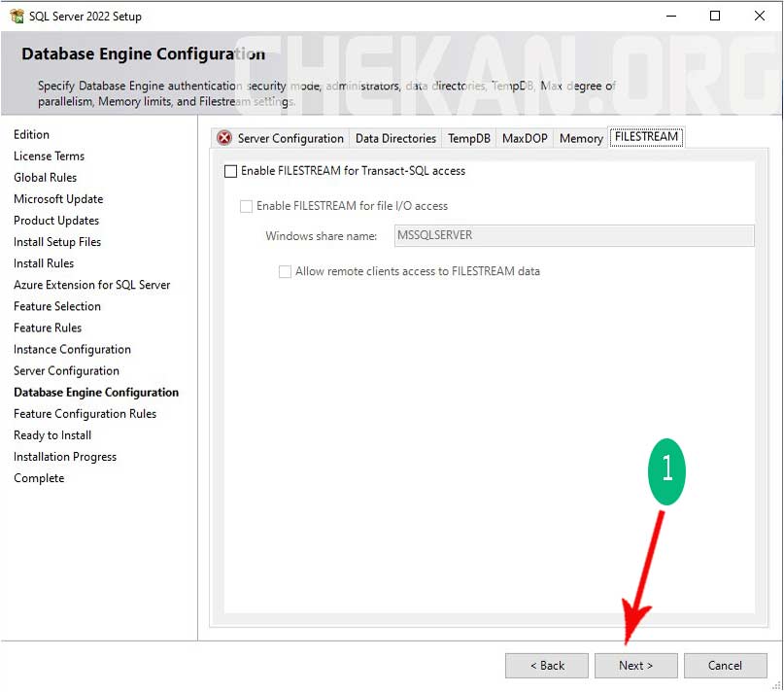Open the Data Directories tab

[x=395, y=138]
